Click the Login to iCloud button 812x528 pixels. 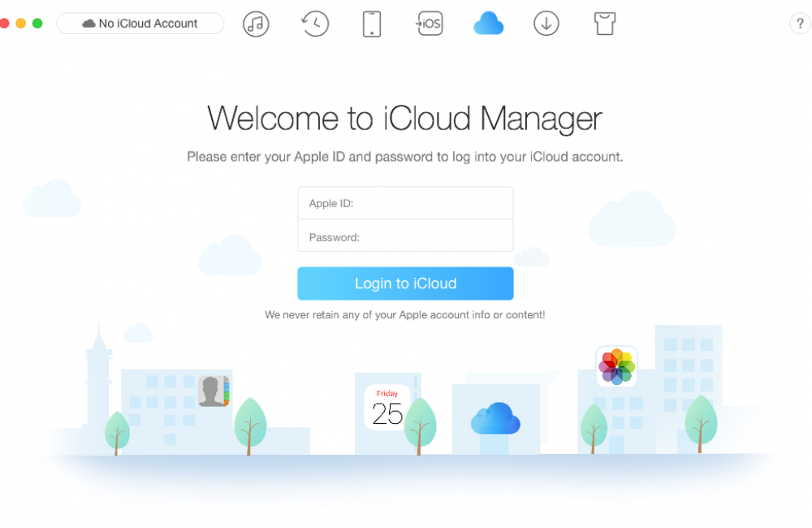(405, 283)
